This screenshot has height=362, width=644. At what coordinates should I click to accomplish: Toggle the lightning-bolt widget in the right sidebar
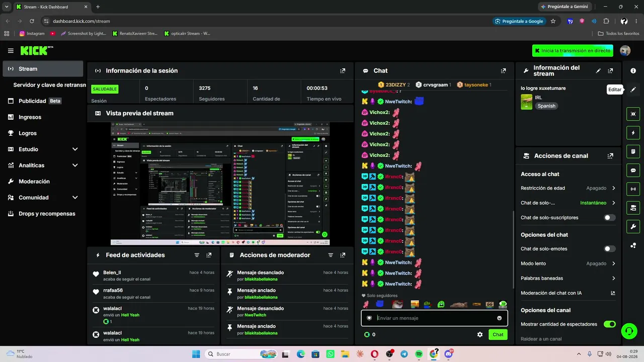[633, 133]
